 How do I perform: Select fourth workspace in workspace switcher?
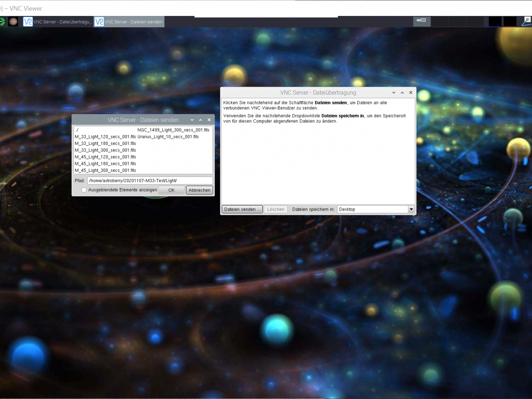click(475, 22)
